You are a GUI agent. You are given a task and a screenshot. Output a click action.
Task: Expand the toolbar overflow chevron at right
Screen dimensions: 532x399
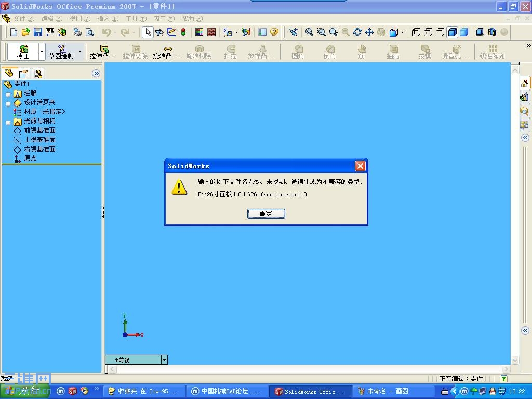pos(528,46)
